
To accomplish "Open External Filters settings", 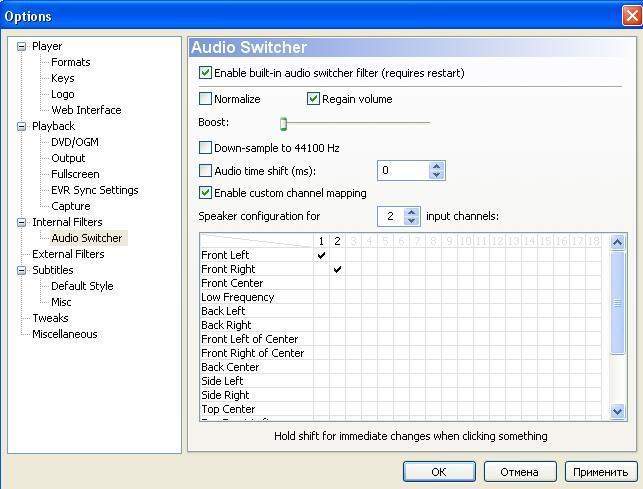I will pyautogui.click(x=68, y=254).
